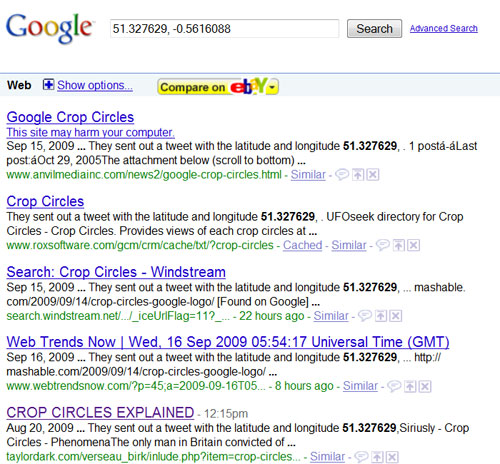Click the comment bubble icon for webtrendsnow.com result
Image resolution: width=500 pixels, height=464 pixels.
click(x=394, y=386)
